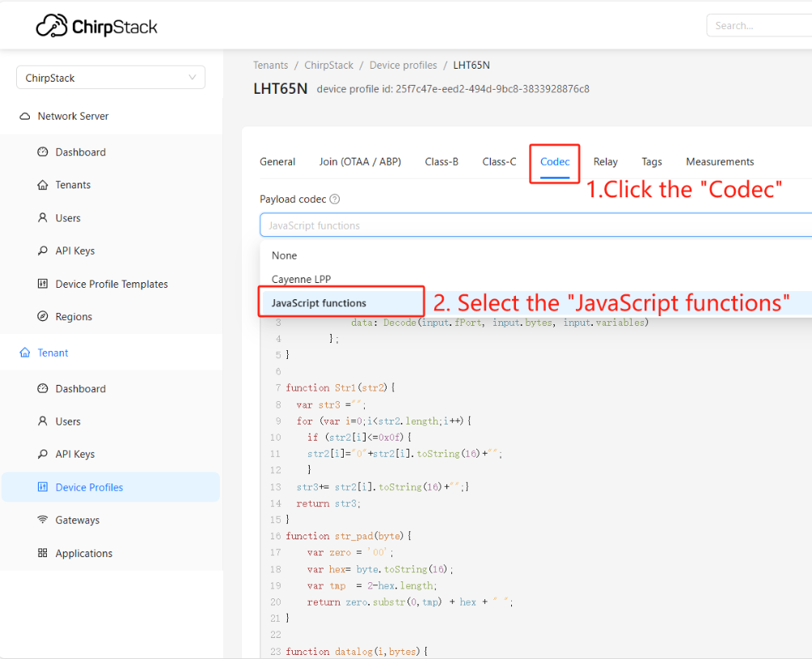Click the Regions compass icon
812x659 pixels.
[43, 316]
